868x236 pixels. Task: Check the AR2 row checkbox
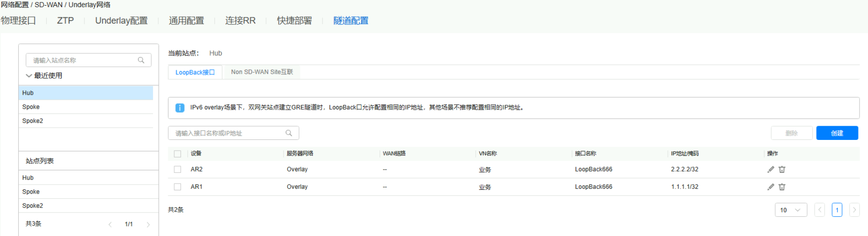click(x=178, y=170)
